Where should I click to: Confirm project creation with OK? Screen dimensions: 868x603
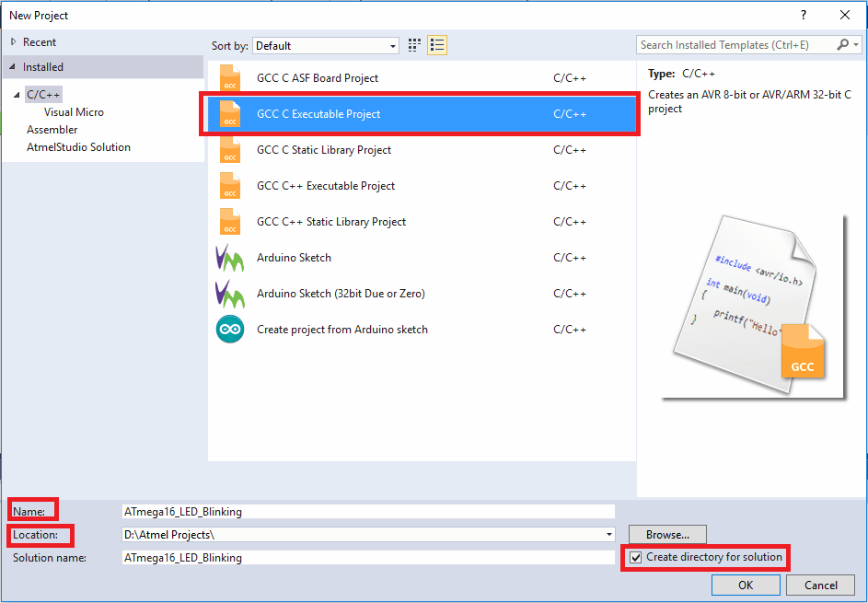click(x=746, y=585)
